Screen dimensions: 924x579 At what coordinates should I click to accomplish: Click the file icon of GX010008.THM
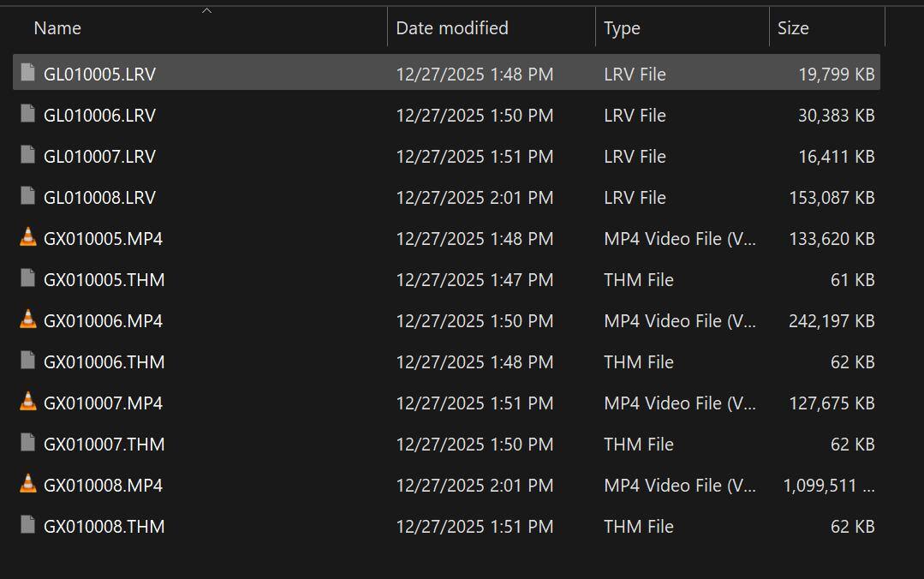point(28,526)
